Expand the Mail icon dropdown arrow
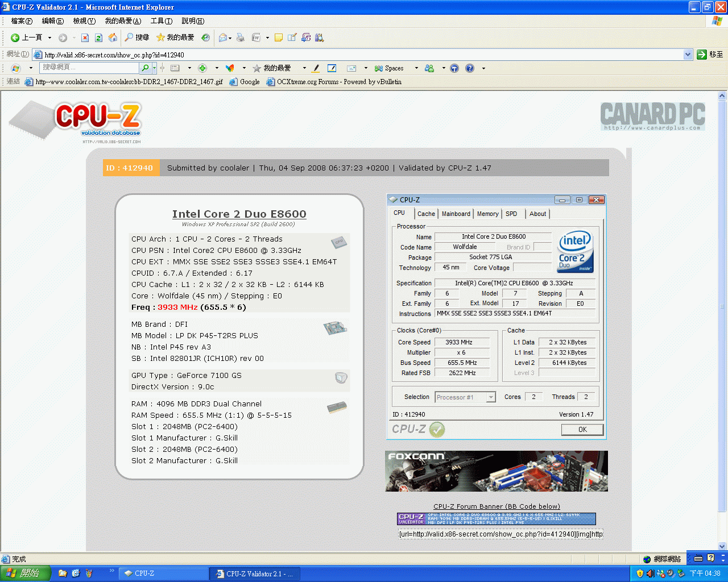Viewport: 728px width, 582px height. [230, 38]
